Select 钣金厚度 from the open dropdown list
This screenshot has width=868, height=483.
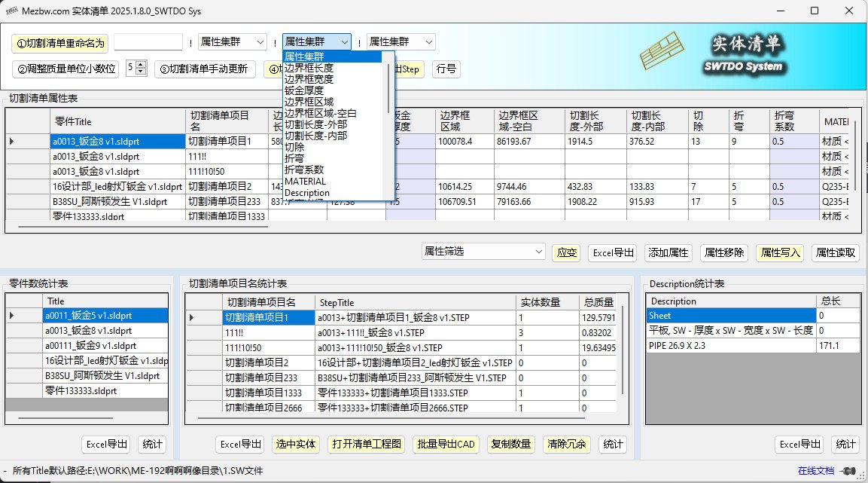pos(305,90)
